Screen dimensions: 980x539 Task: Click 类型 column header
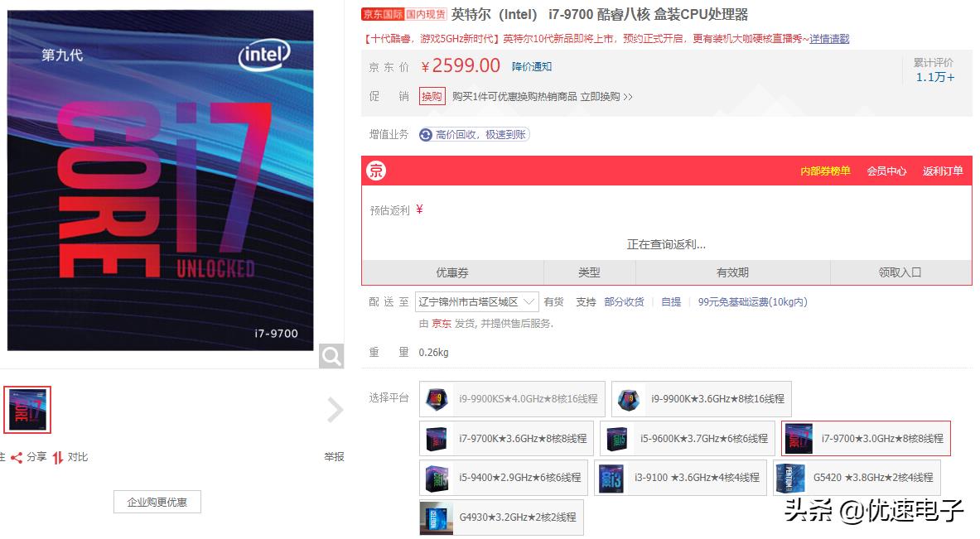point(589,273)
